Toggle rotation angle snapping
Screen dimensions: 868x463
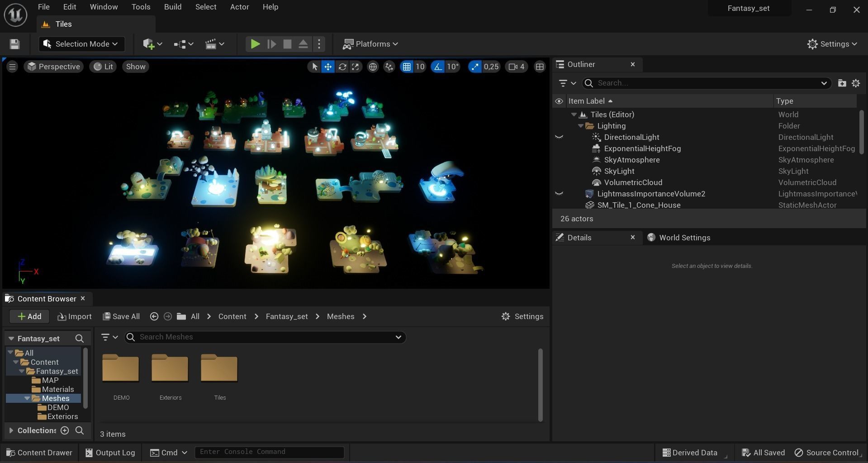(438, 67)
